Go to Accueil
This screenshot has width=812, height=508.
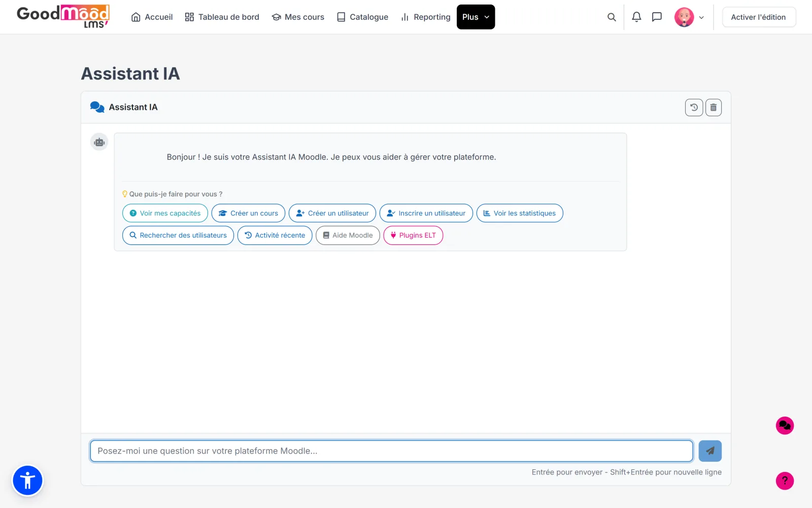(152, 17)
